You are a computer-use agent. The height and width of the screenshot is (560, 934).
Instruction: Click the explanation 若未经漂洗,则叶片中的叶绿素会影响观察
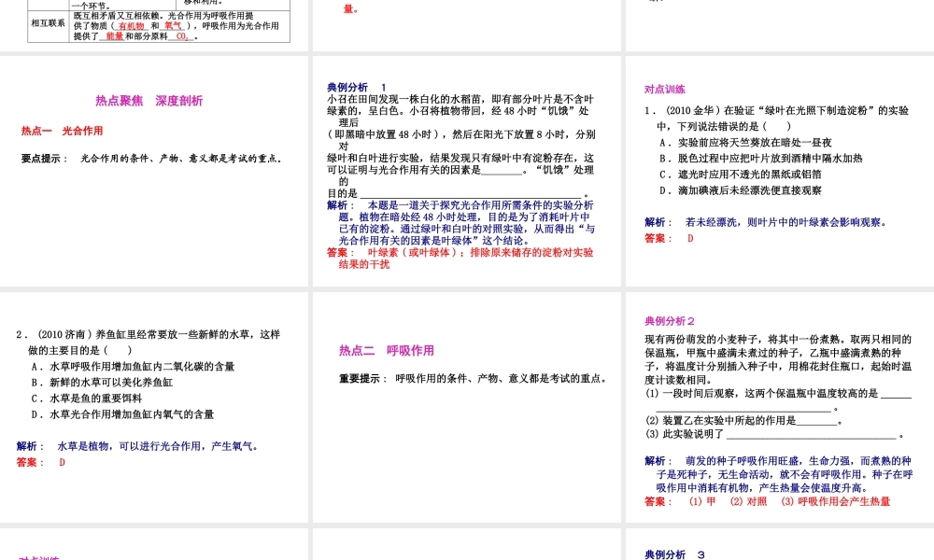[786, 222]
